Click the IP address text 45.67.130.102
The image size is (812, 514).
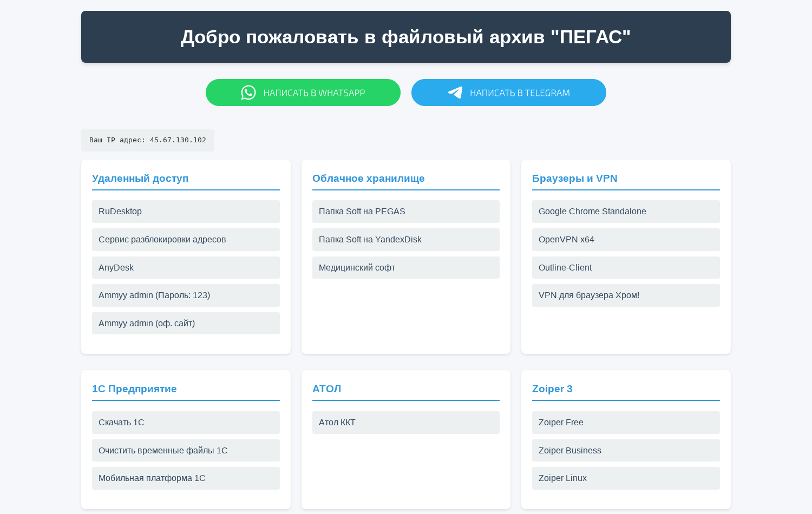coord(178,140)
